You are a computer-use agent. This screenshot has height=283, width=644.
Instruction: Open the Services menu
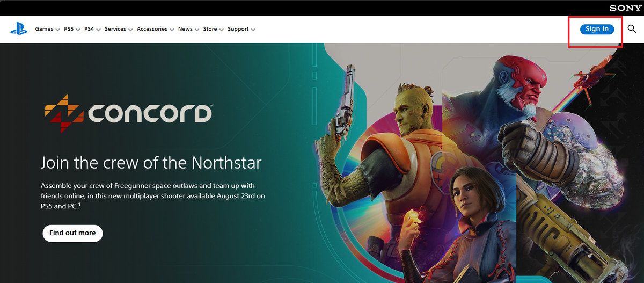coord(115,29)
